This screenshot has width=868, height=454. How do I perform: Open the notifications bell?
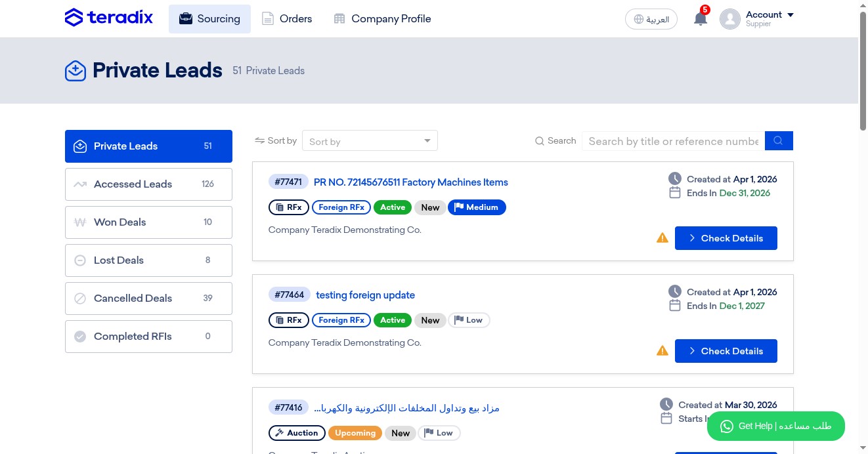click(701, 18)
